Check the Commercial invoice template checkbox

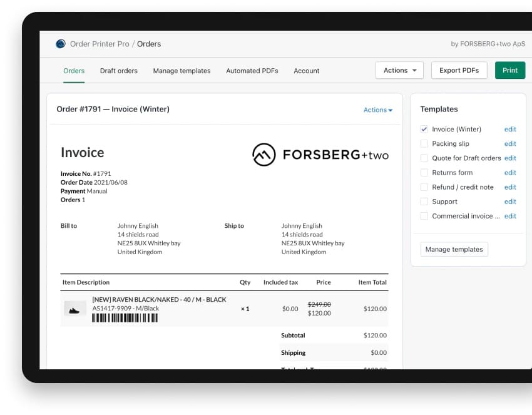pos(424,216)
